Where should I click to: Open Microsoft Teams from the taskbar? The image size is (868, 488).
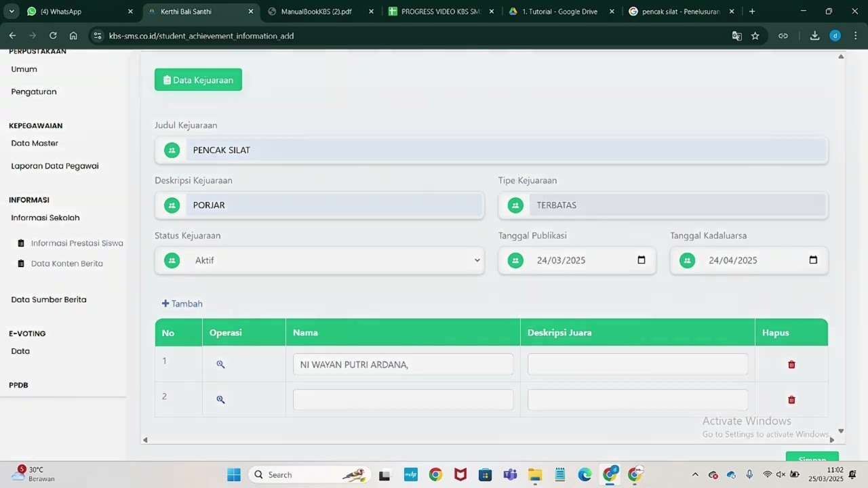[x=510, y=474]
